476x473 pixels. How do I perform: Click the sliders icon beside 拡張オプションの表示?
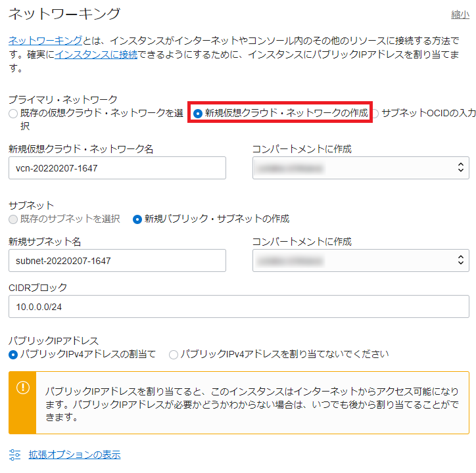[x=16, y=455]
